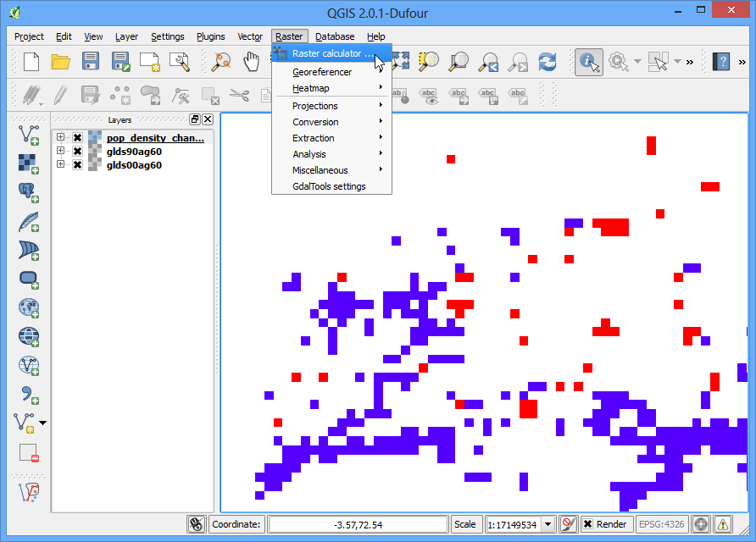Click the Coordinate input field
This screenshot has height=542, width=756.
click(x=358, y=525)
